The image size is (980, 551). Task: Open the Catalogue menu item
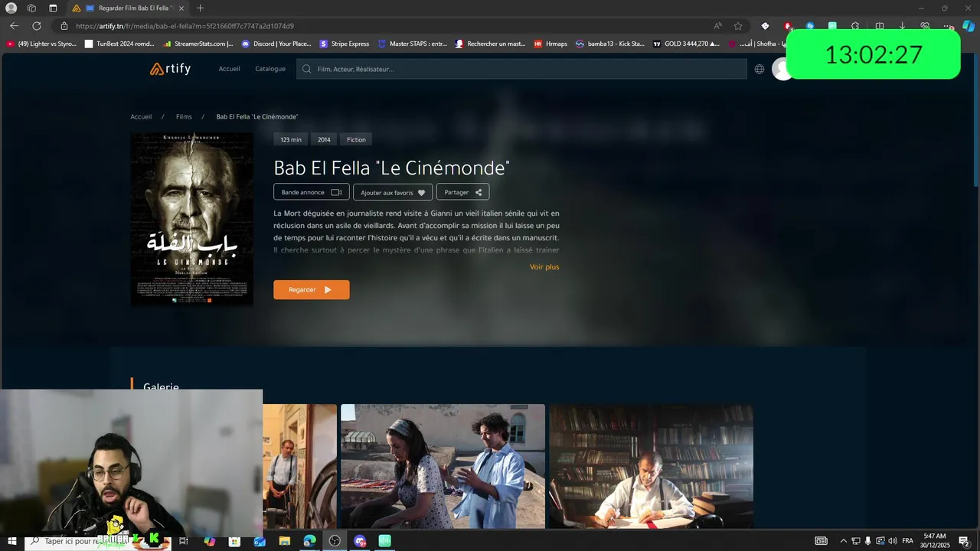pos(270,69)
